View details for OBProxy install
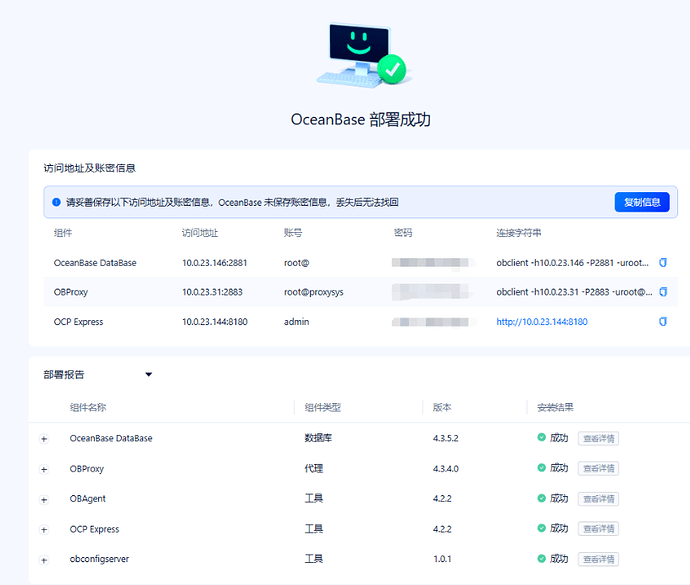This screenshot has width=690, height=585. pos(598,468)
